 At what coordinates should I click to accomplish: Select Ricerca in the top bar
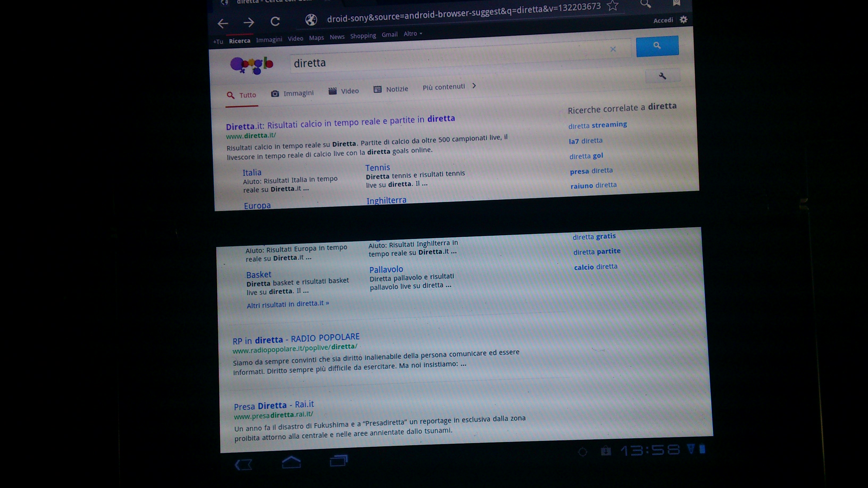point(240,41)
